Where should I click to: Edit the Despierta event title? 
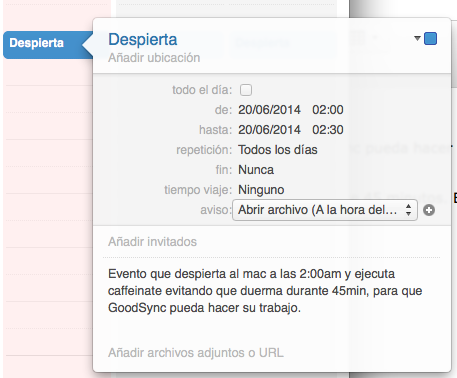(143, 40)
